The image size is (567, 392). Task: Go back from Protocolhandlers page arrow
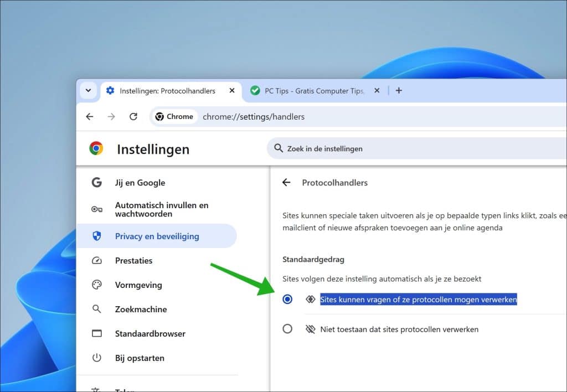click(x=286, y=182)
